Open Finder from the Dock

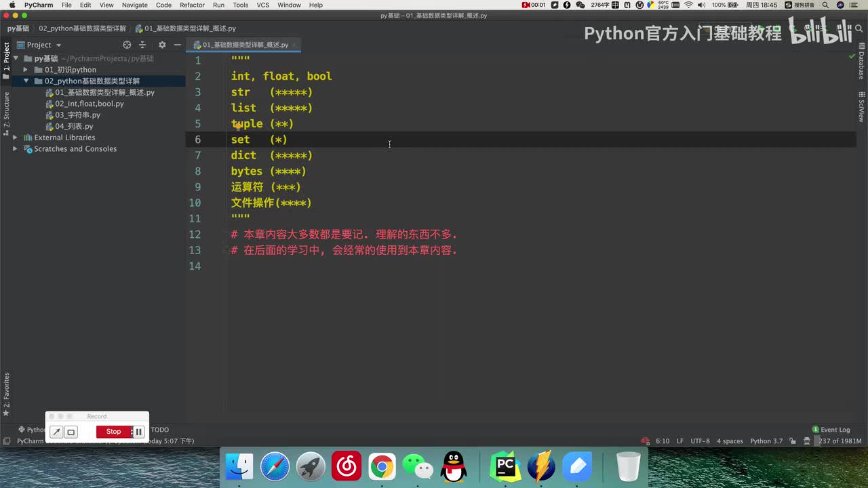(x=239, y=467)
